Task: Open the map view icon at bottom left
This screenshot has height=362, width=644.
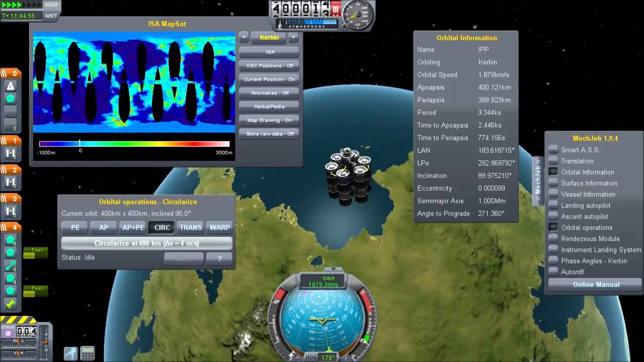Action: click(71, 353)
